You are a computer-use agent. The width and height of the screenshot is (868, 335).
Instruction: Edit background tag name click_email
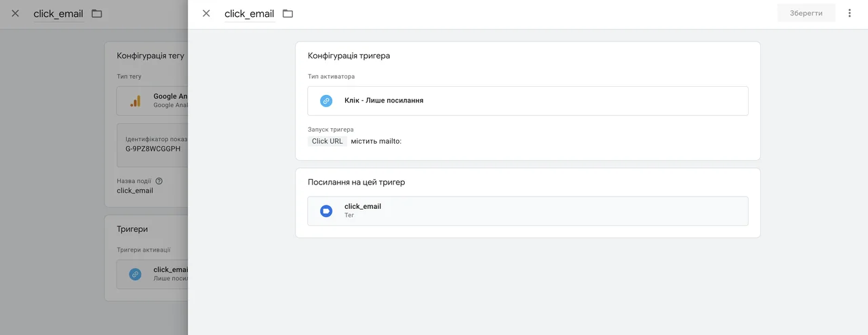[58, 14]
